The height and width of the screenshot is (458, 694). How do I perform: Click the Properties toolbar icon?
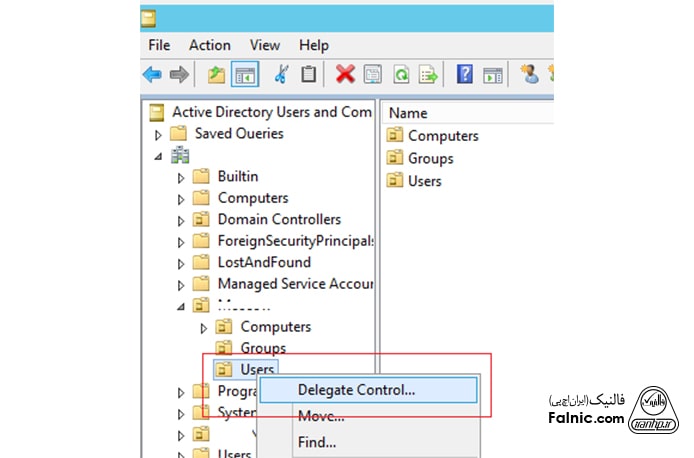coord(373,74)
